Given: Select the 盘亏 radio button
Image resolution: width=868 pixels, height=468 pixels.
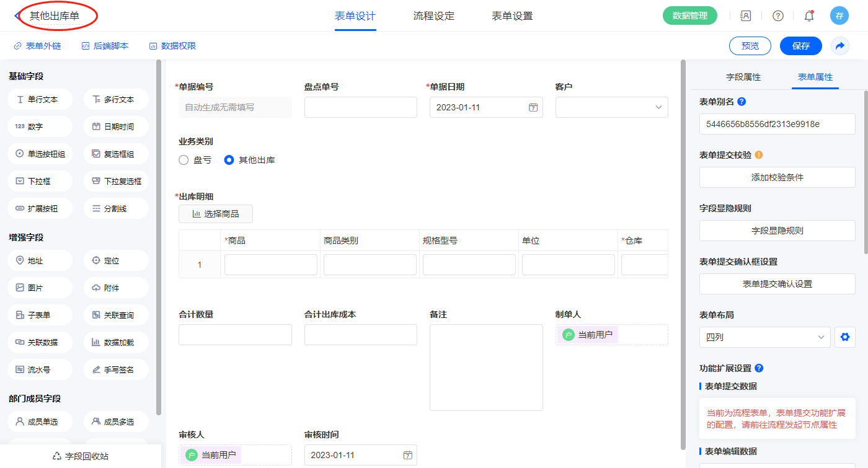Looking at the screenshot, I should point(184,160).
